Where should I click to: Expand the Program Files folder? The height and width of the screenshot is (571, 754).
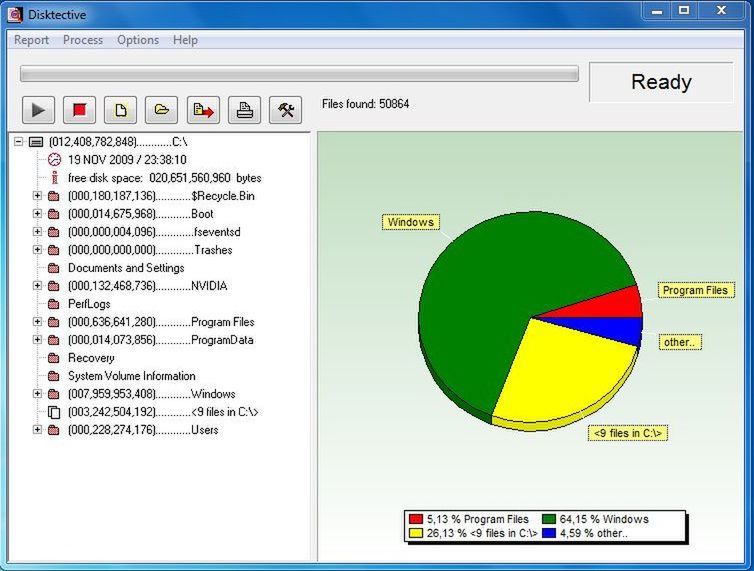pos(37,322)
